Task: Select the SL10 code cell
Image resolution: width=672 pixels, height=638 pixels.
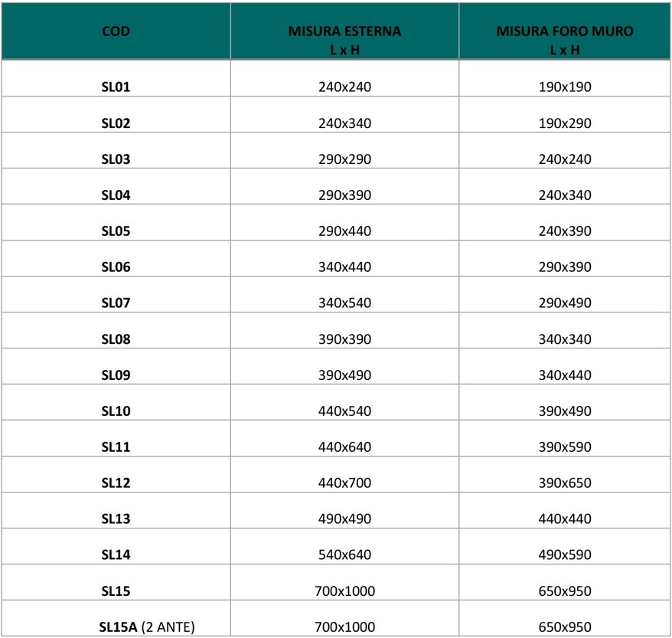Action: 116,411
